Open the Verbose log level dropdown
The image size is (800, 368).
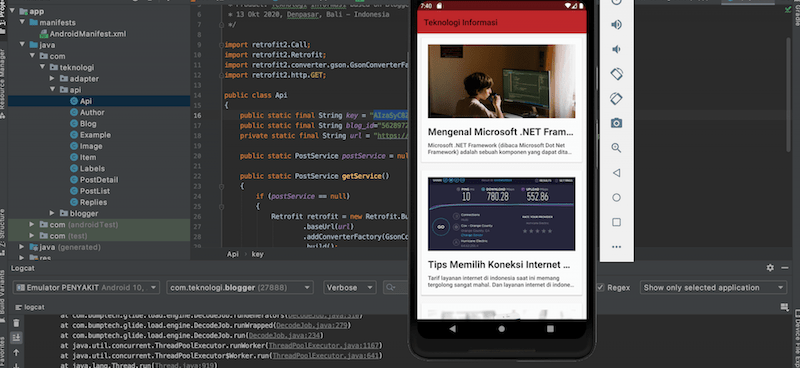[349, 287]
